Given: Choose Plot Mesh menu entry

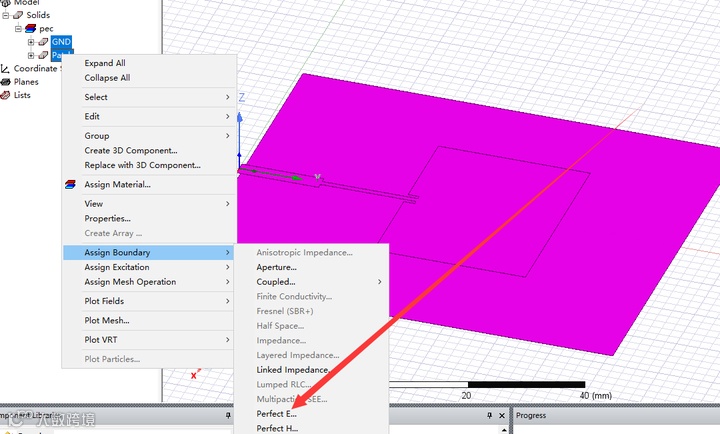Looking at the screenshot, I should coord(107,320).
